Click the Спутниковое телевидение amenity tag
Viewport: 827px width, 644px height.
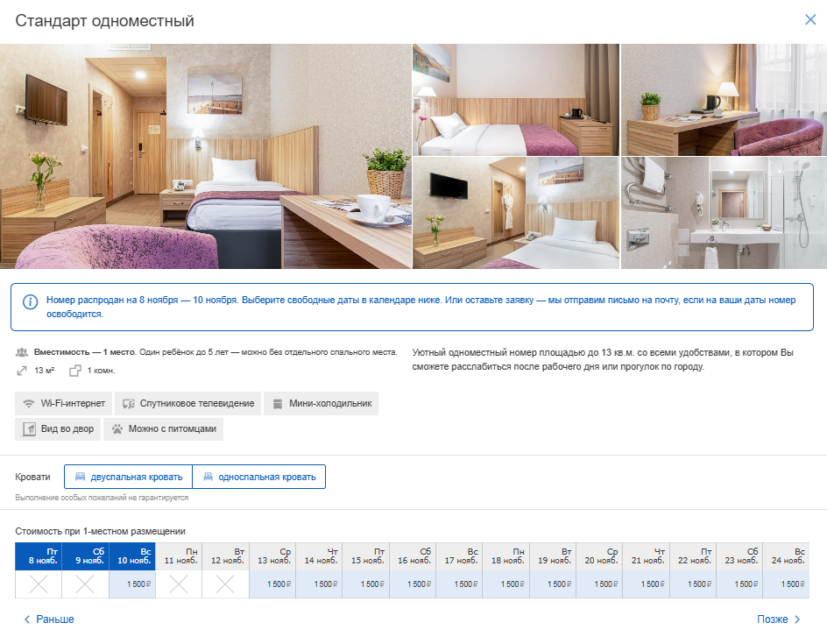(187, 404)
